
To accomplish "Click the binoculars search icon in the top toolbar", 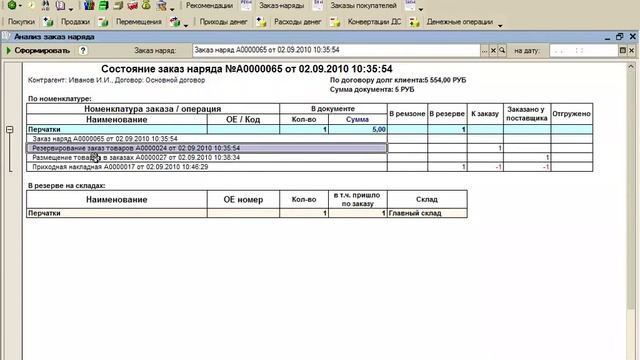I will tap(45, 5).
